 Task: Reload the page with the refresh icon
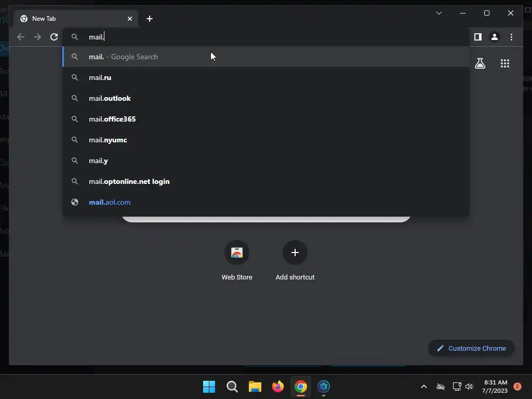54,37
